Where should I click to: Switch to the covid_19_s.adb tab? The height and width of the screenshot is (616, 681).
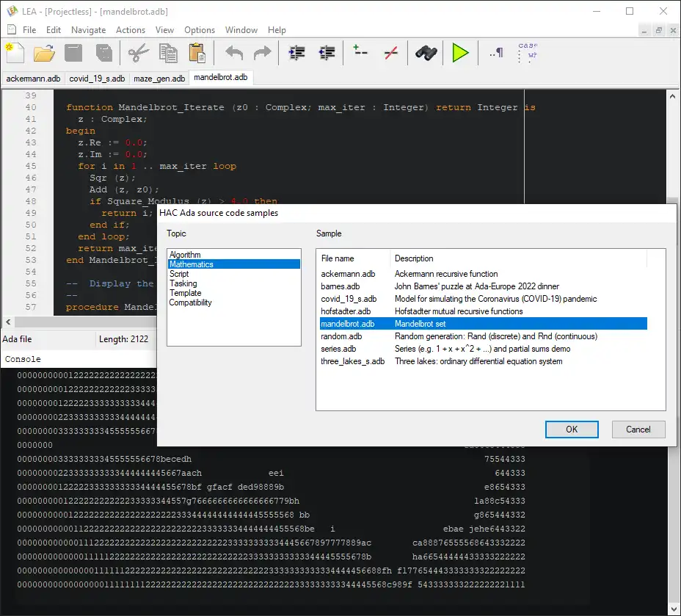pos(97,78)
